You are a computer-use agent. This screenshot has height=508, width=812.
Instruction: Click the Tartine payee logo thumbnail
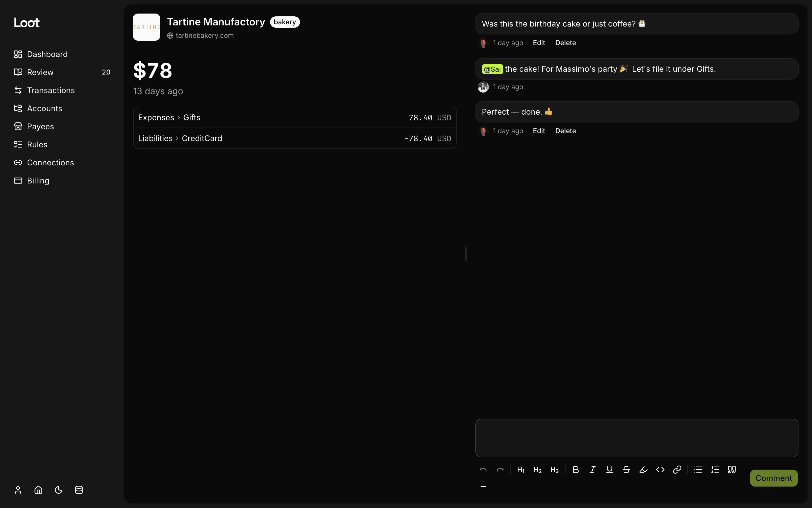pos(147,27)
